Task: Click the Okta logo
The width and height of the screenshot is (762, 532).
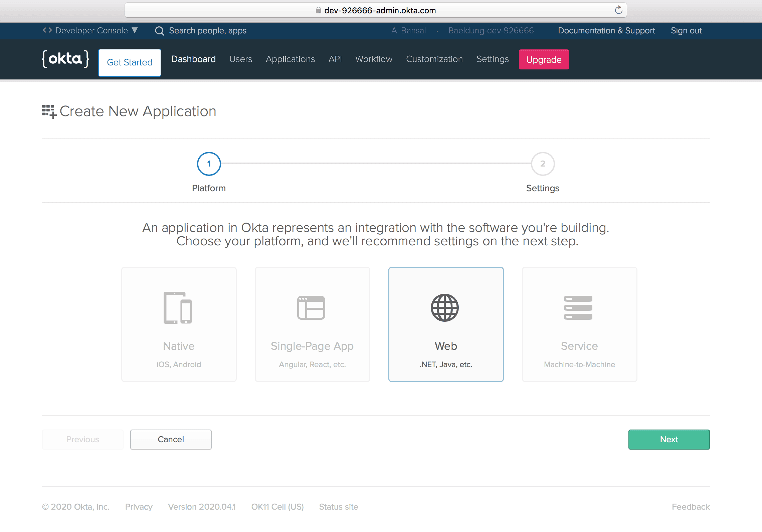Action: 65,59
